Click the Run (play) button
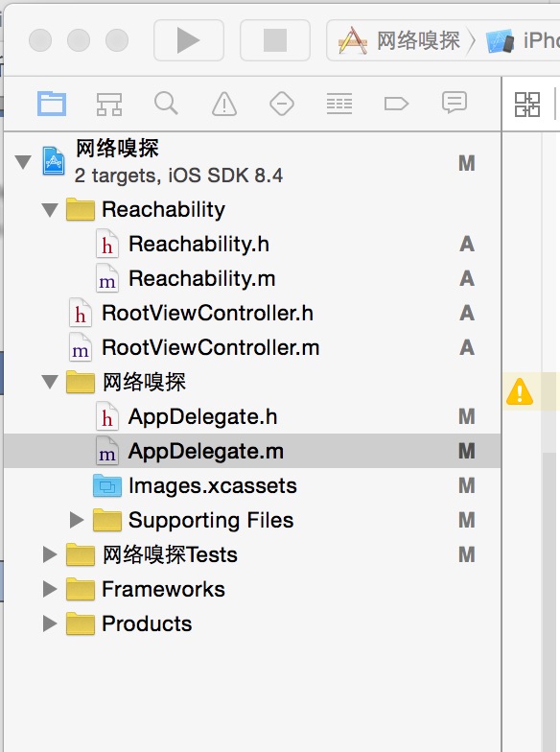The height and width of the screenshot is (752, 560). point(188,40)
